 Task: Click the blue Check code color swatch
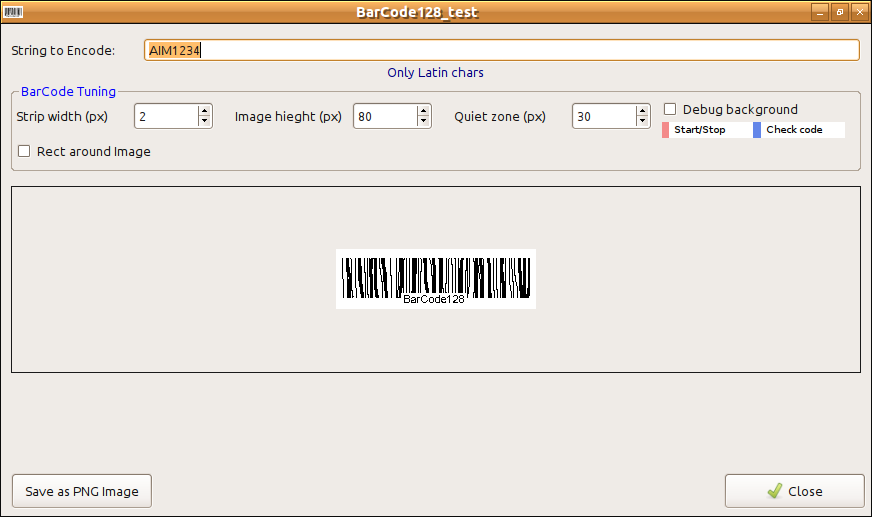coord(757,130)
